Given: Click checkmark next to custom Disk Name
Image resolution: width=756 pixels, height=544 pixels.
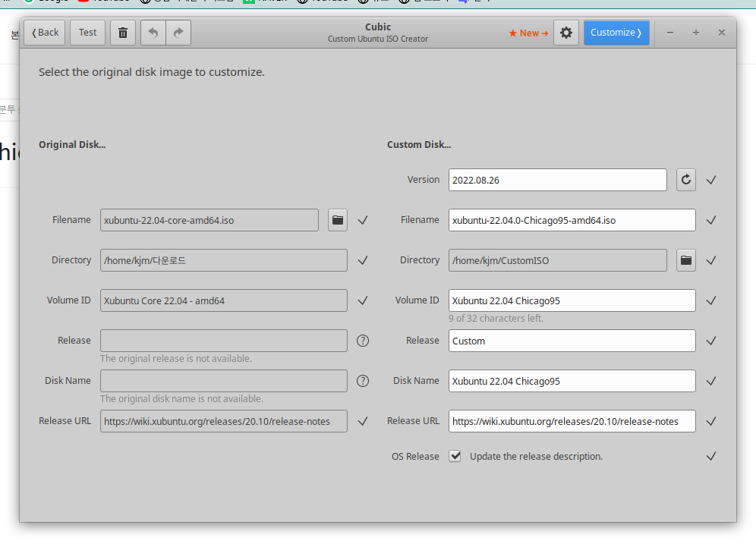Looking at the screenshot, I should point(711,381).
